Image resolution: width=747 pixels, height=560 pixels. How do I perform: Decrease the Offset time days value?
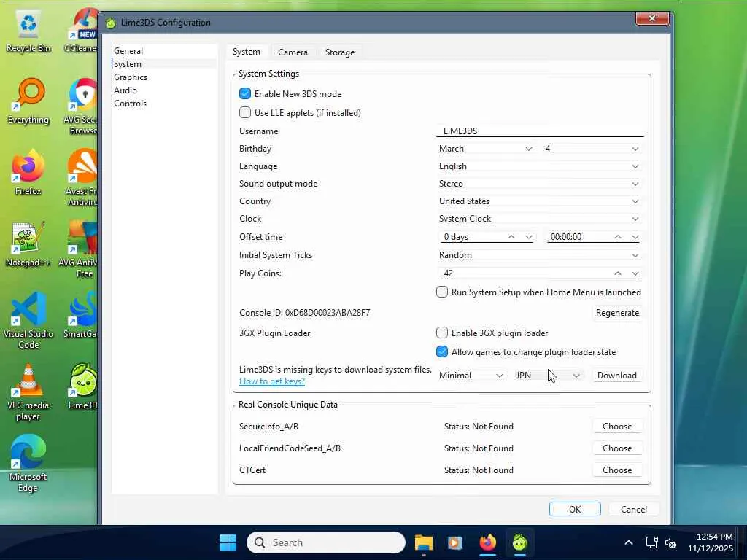click(x=528, y=237)
